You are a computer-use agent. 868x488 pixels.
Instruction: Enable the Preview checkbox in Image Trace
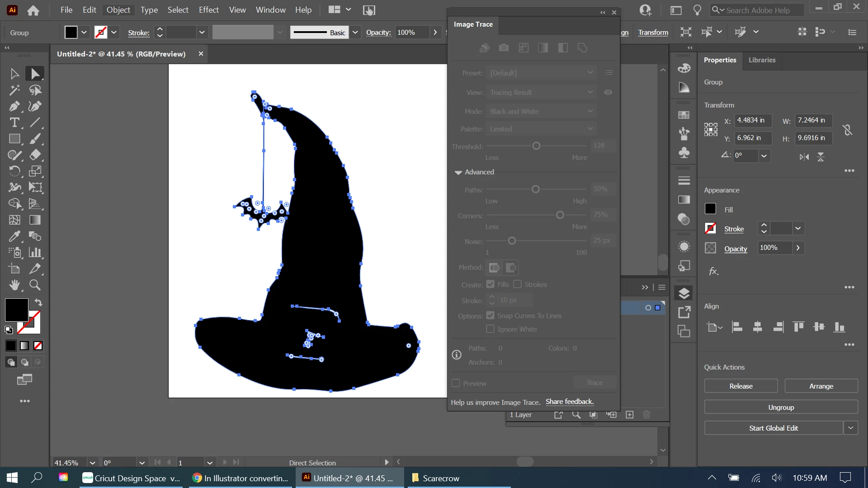[456, 383]
